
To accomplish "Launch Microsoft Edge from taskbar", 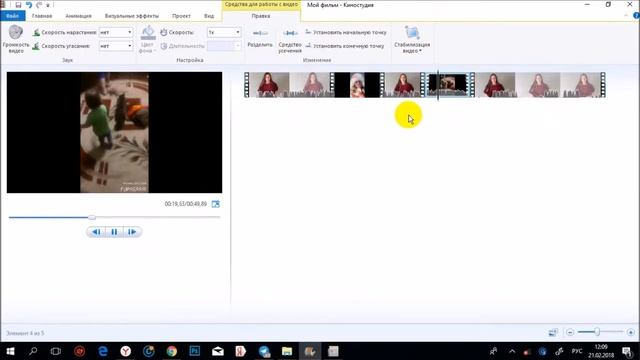I will [102, 351].
